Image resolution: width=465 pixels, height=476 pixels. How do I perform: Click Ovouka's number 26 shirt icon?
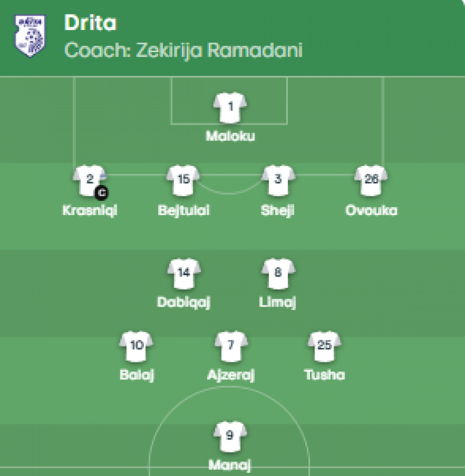coord(371,180)
